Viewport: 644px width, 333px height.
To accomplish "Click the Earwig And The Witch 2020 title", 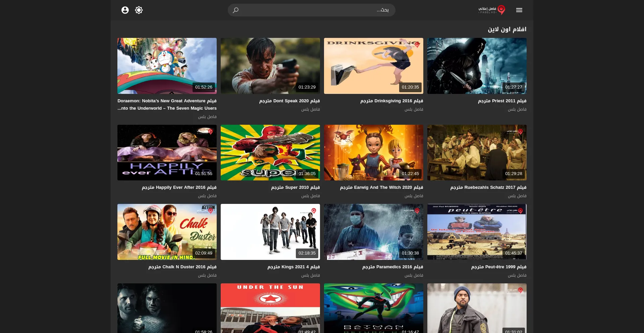I will pyautogui.click(x=381, y=187).
